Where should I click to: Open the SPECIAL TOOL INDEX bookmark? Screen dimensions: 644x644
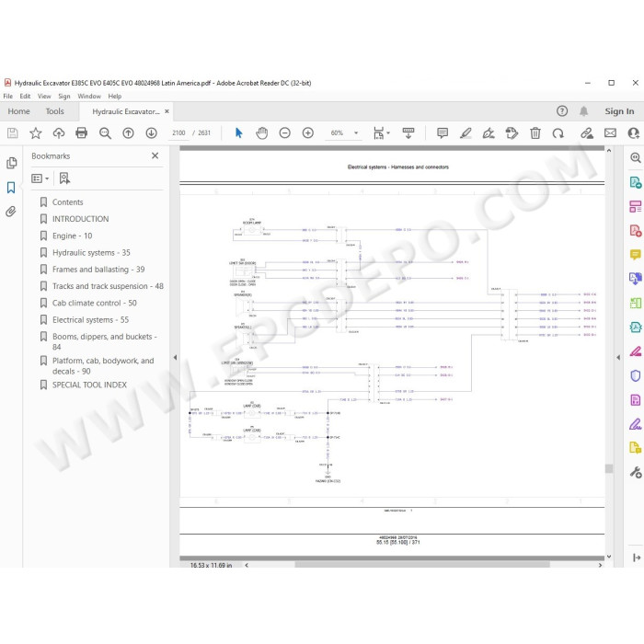pyautogui.click(x=89, y=385)
